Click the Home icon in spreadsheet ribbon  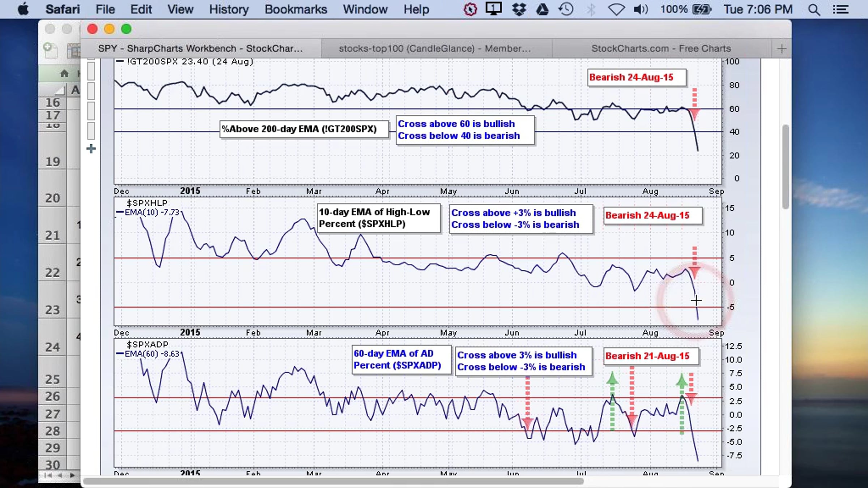(64, 74)
